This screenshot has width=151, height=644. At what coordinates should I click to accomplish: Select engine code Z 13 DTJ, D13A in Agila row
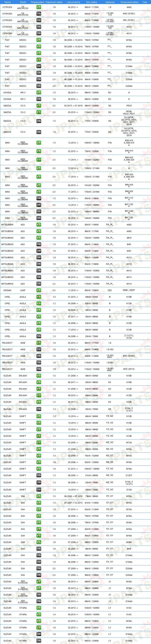tap(129, 336)
